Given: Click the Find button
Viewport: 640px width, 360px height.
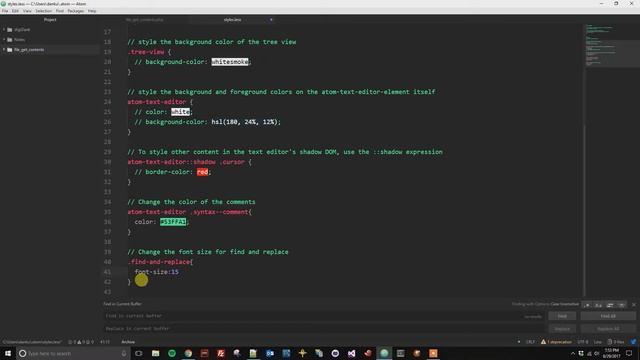Looking at the screenshot, I should click(562, 316).
